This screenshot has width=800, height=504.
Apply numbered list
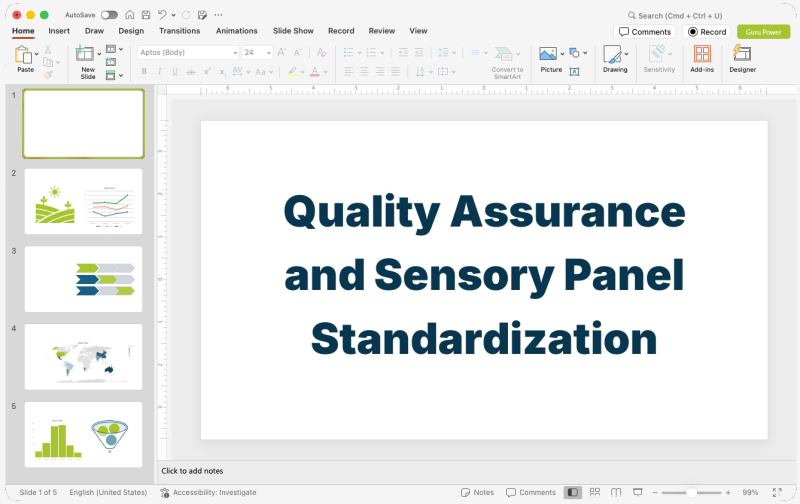click(371, 53)
